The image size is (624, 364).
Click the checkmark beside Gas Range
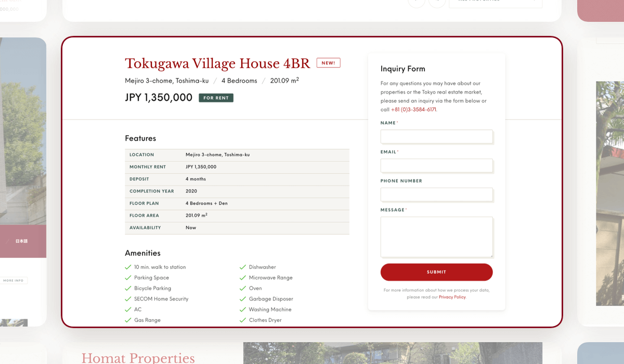click(x=128, y=320)
